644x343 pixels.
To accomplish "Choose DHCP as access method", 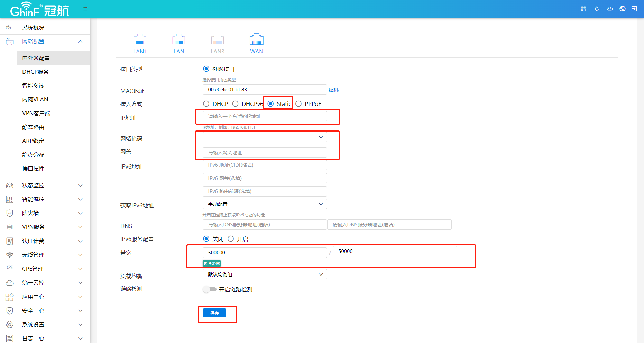I will [x=206, y=104].
